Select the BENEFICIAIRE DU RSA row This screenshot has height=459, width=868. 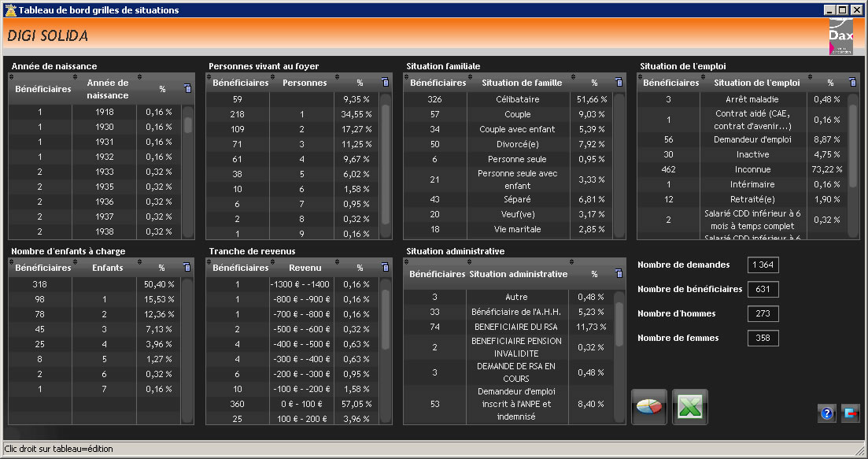point(515,327)
